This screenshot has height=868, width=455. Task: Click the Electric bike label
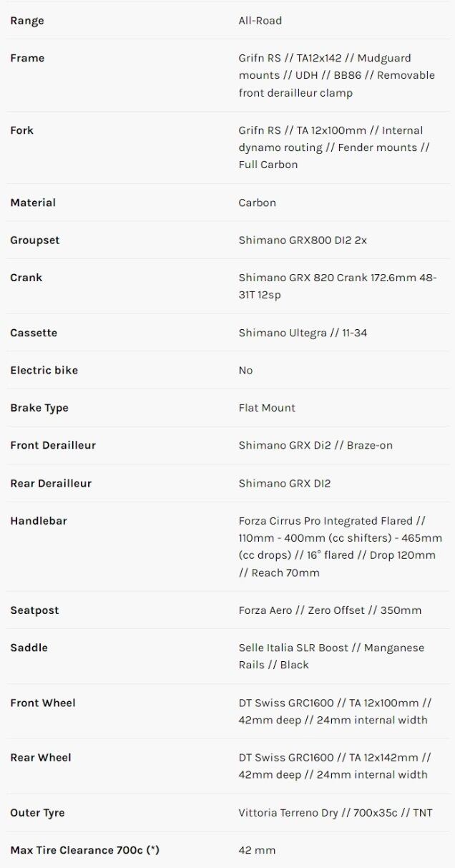[44, 370]
